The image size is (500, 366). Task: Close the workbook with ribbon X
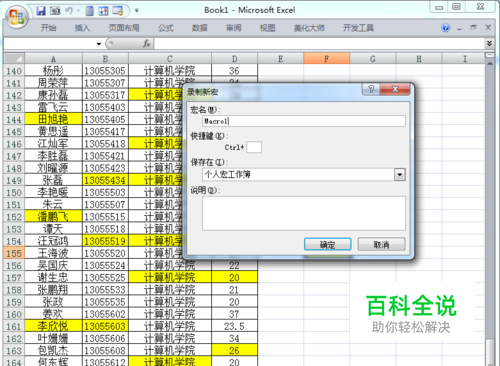coord(488,28)
